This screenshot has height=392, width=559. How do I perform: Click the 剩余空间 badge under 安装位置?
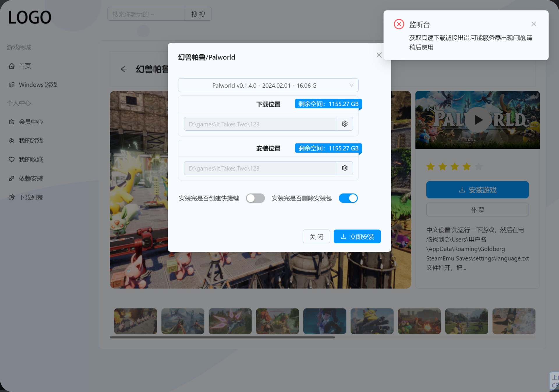[x=328, y=148]
